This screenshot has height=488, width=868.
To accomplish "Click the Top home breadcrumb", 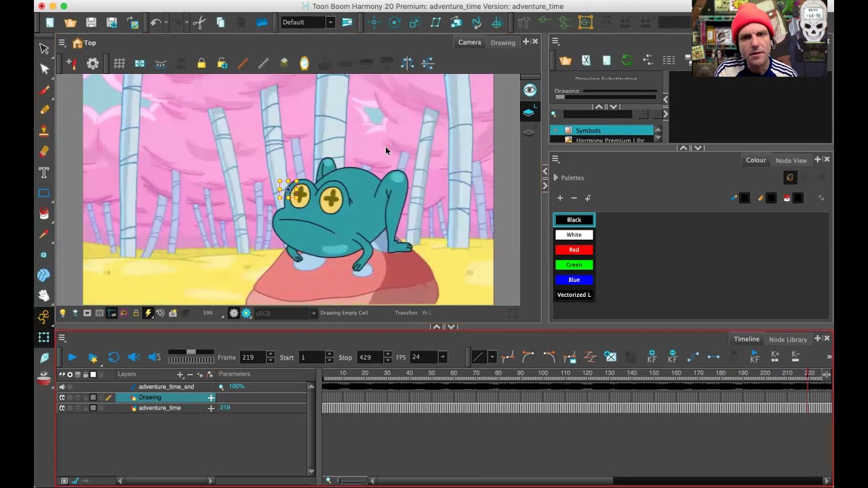I will pos(84,43).
